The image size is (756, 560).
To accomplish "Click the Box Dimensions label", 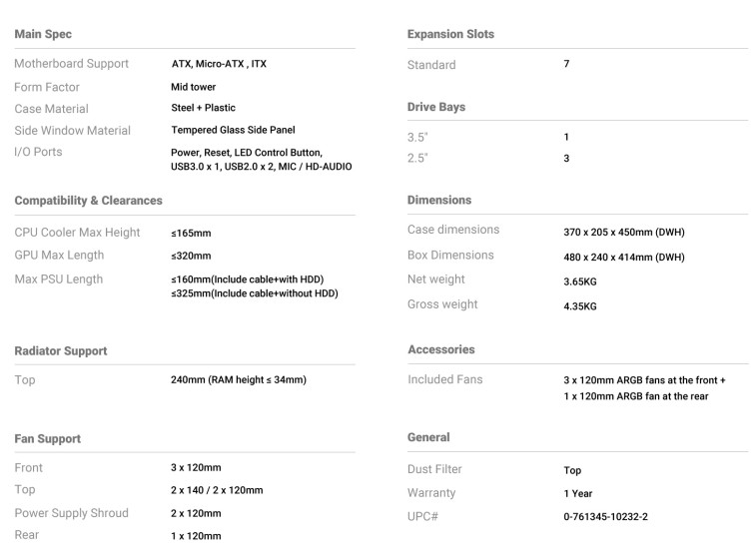I will coord(450,255).
